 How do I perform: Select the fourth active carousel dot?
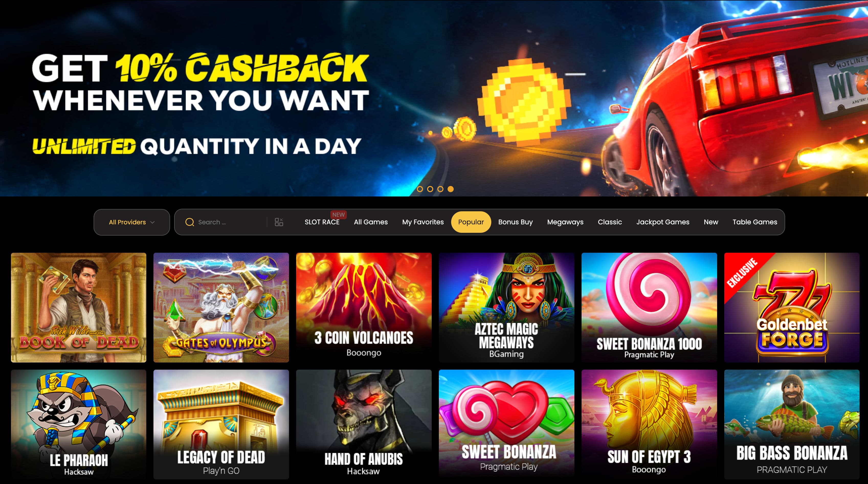coord(451,189)
